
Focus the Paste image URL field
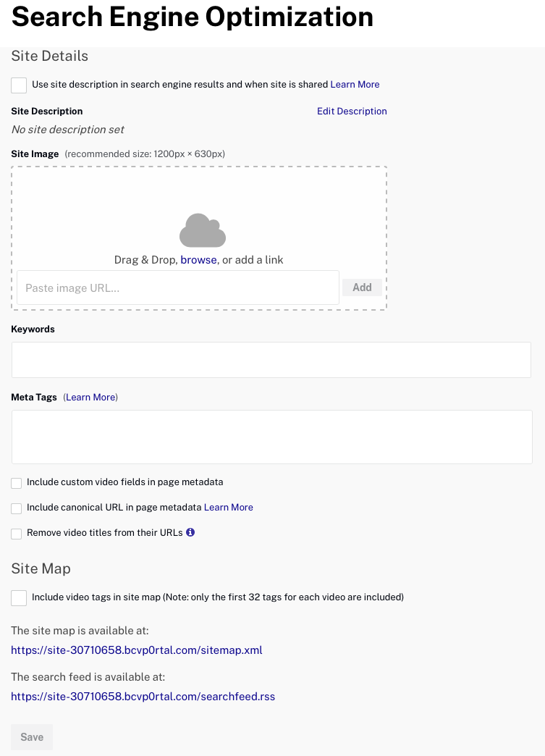[178, 287]
